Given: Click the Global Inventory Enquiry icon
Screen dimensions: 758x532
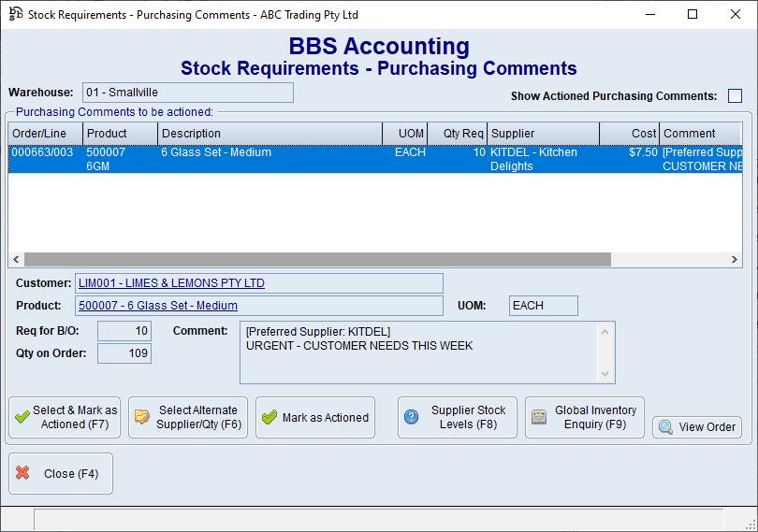Looking at the screenshot, I should click(x=538, y=418).
